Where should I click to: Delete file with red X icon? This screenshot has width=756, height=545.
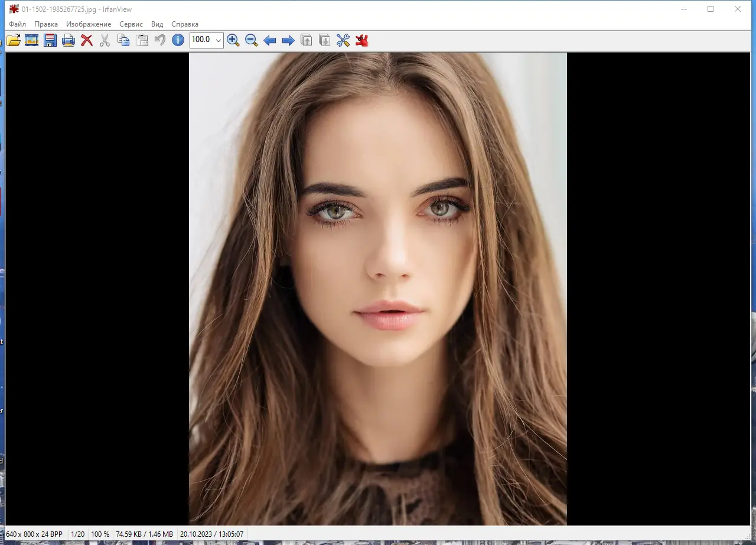[87, 40]
